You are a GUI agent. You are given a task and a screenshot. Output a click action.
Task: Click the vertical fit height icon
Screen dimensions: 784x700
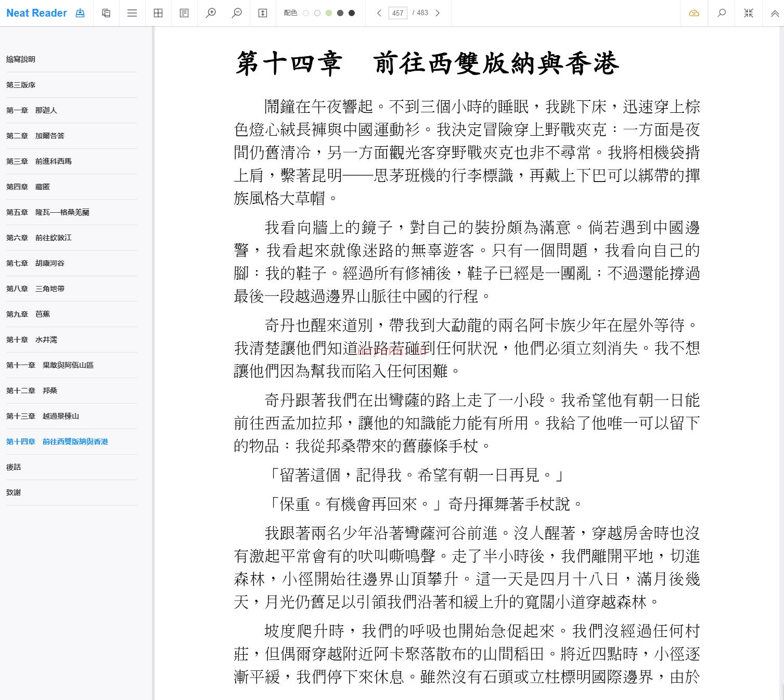[263, 13]
